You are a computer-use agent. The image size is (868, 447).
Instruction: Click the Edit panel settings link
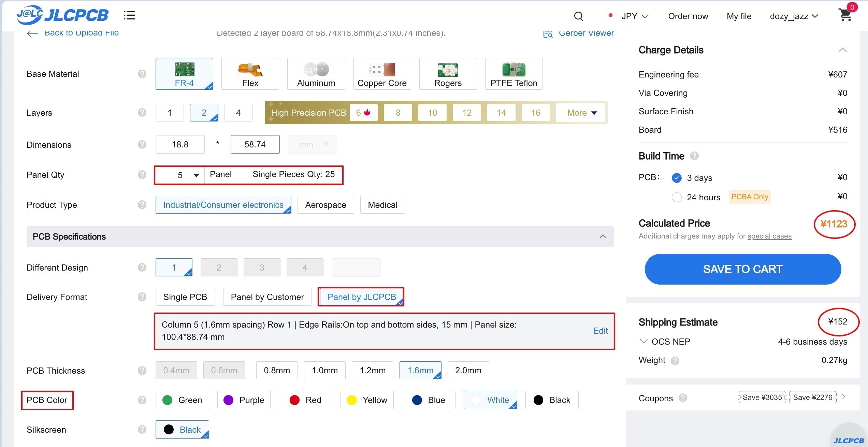coord(600,331)
